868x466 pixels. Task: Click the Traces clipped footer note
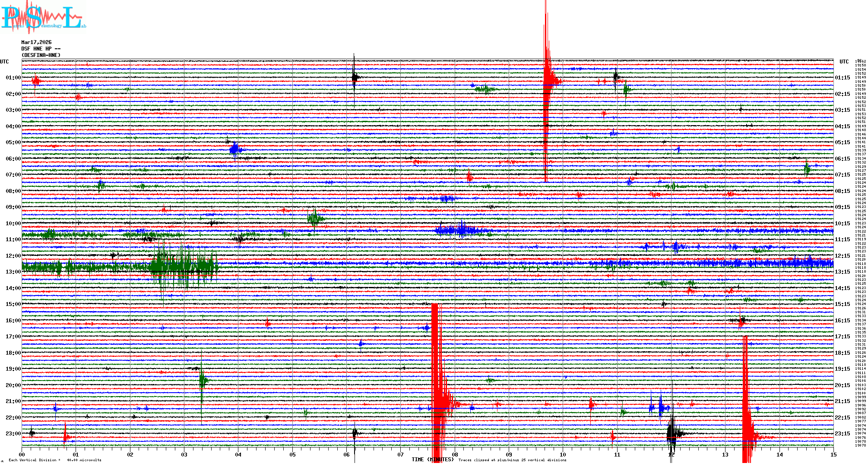click(x=512, y=460)
